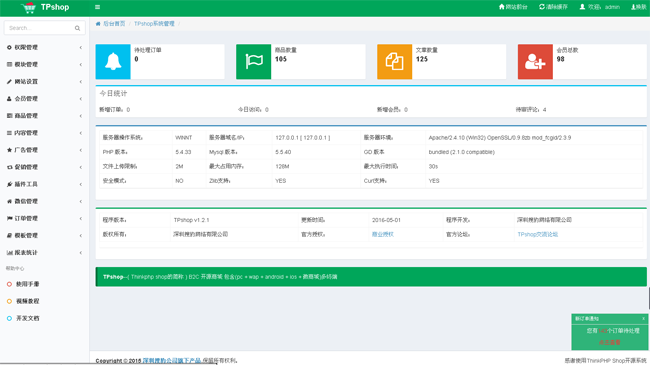650x365 pixels.
Task: Expand 内容管理 with its chevron
Action: coord(80,133)
